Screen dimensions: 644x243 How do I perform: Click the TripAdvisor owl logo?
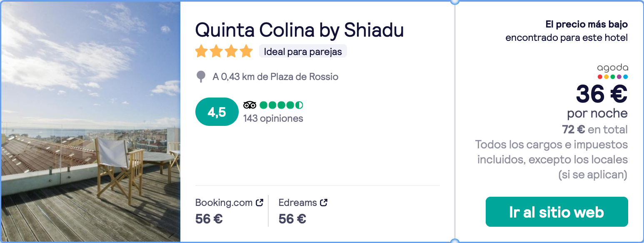tap(250, 105)
